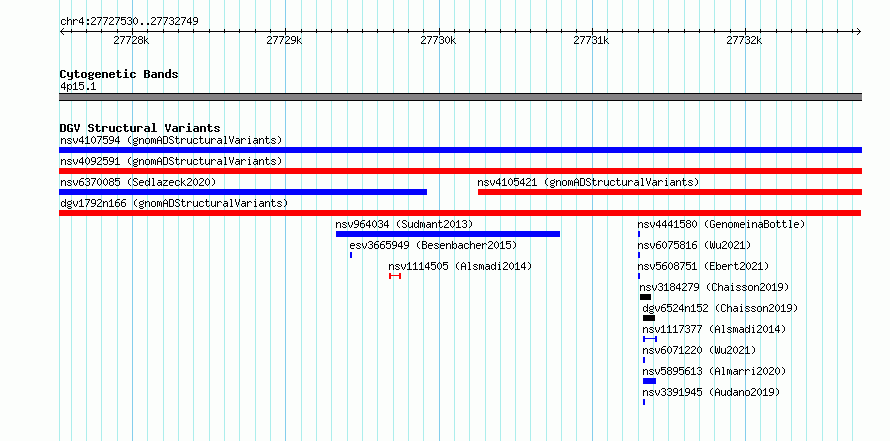Click the DGV Structural Variants track title
Viewport: 890px width, 441px height.
coord(140,128)
